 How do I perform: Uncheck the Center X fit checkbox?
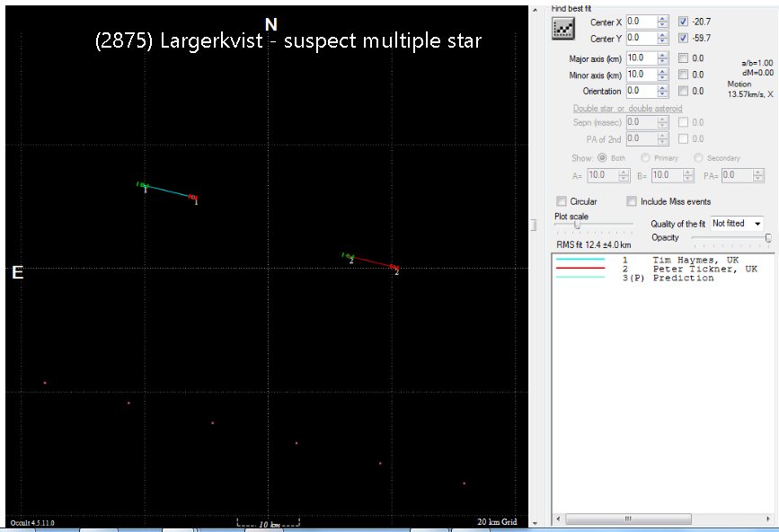[x=684, y=22]
